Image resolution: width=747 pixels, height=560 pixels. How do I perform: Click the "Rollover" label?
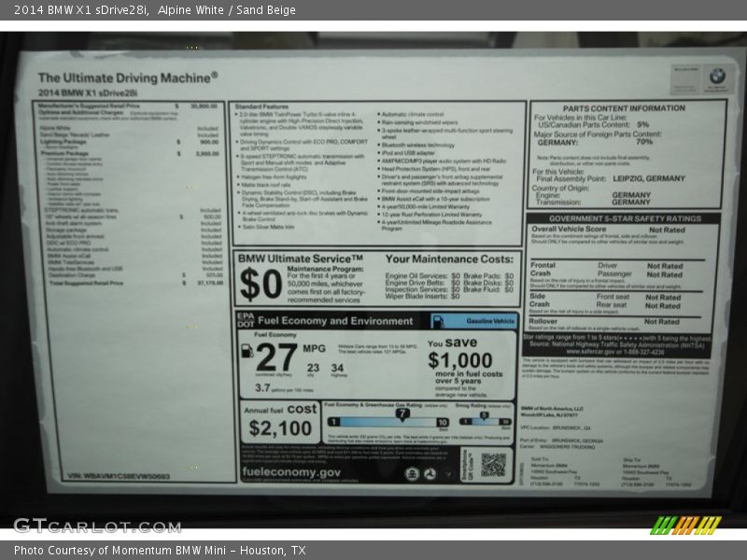[x=543, y=321]
